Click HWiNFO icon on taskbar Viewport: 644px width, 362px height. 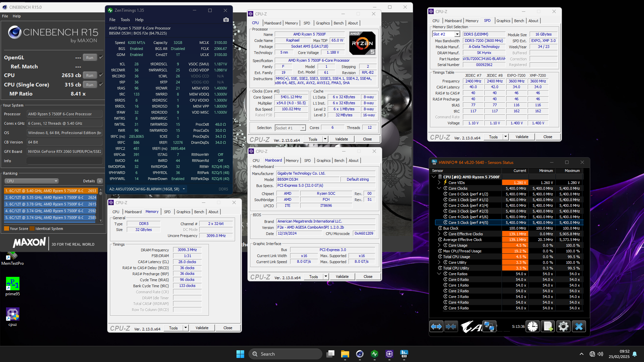[404, 354]
